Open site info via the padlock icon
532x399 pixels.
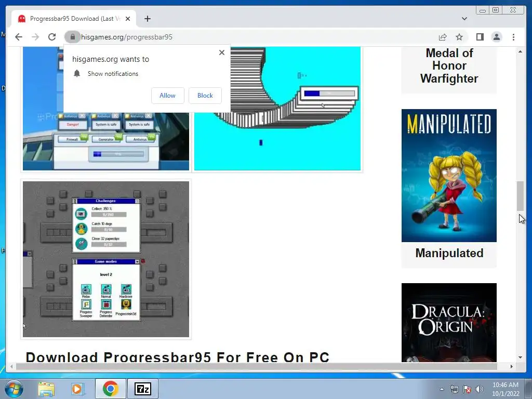(x=72, y=37)
